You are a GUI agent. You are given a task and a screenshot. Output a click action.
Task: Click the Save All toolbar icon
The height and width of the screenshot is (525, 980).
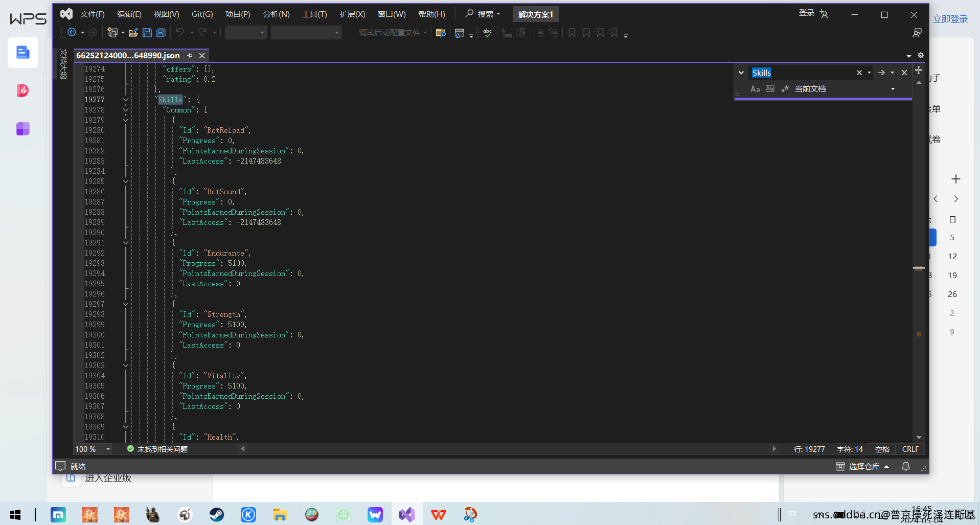[161, 33]
